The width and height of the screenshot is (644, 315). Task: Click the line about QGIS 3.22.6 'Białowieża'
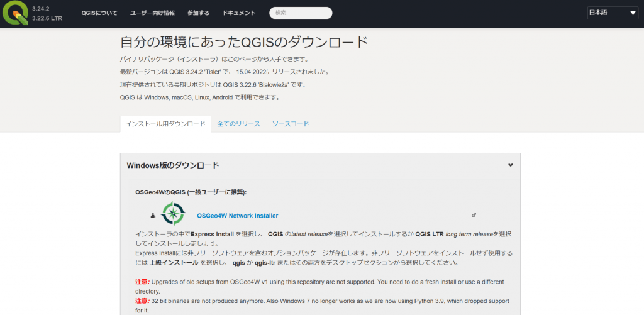pyautogui.click(x=214, y=85)
